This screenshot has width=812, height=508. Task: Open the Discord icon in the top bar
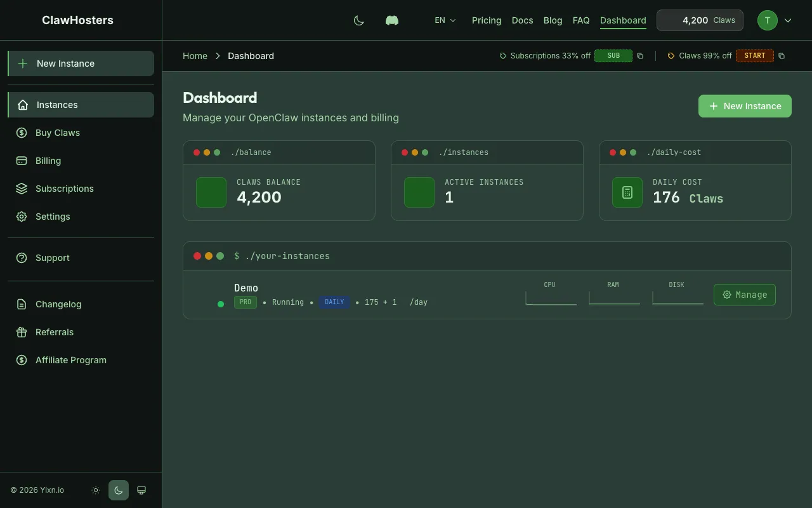point(391,20)
